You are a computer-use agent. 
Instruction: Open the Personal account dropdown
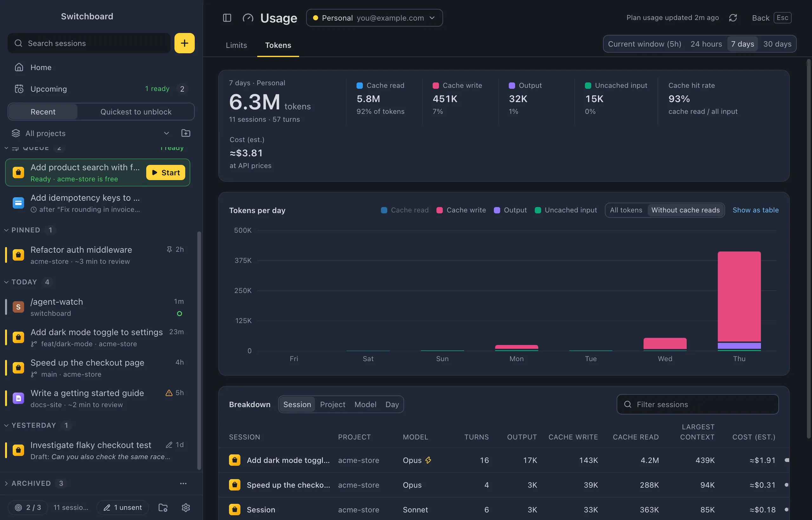pyautogui.click(x=374, y=17)
